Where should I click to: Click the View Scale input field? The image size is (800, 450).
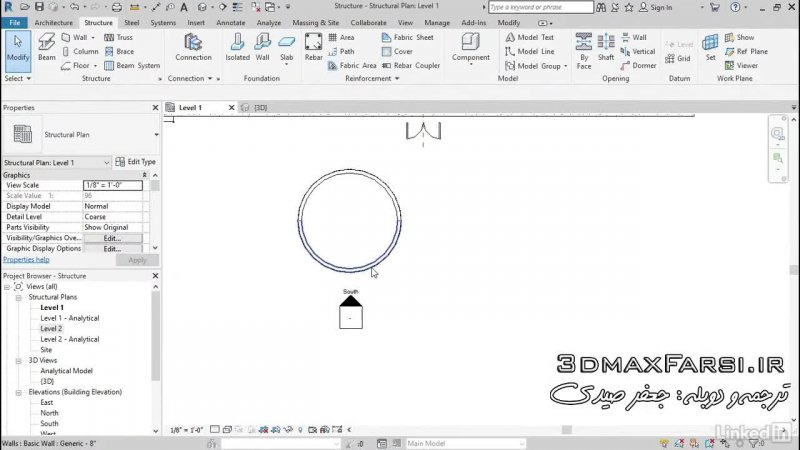[112, 185]
